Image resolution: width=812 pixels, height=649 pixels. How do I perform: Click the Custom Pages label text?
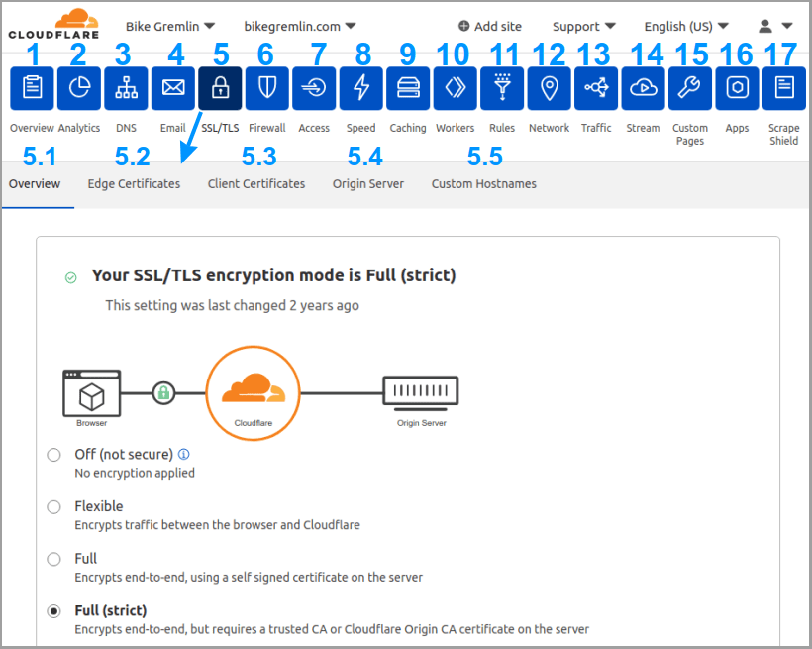point(690,134)
